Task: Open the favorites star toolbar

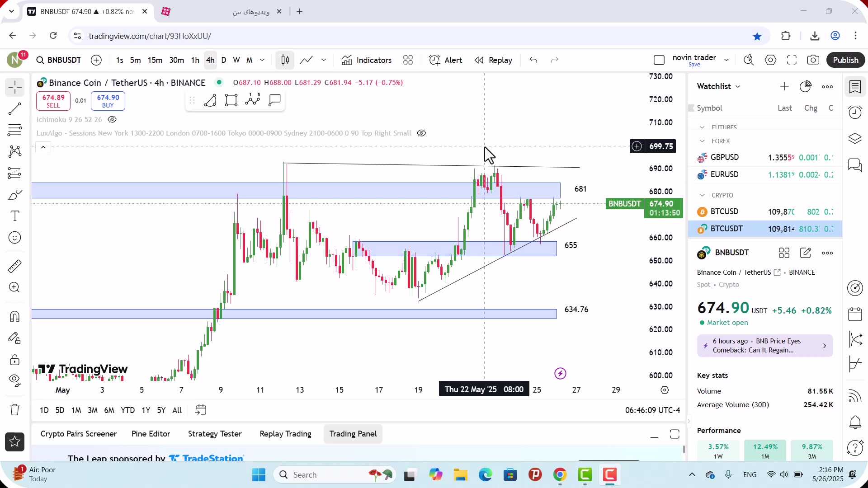Action: click(x=14, y=442)
